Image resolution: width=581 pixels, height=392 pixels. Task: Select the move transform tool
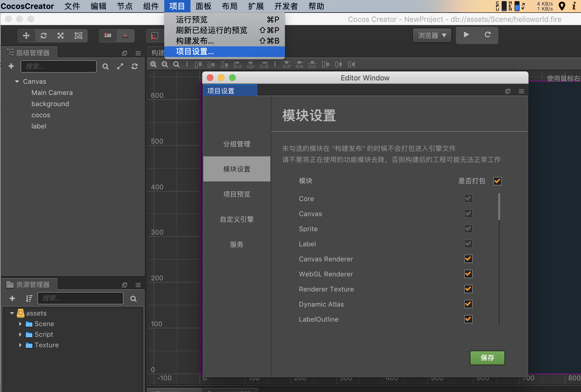(26, 35)
